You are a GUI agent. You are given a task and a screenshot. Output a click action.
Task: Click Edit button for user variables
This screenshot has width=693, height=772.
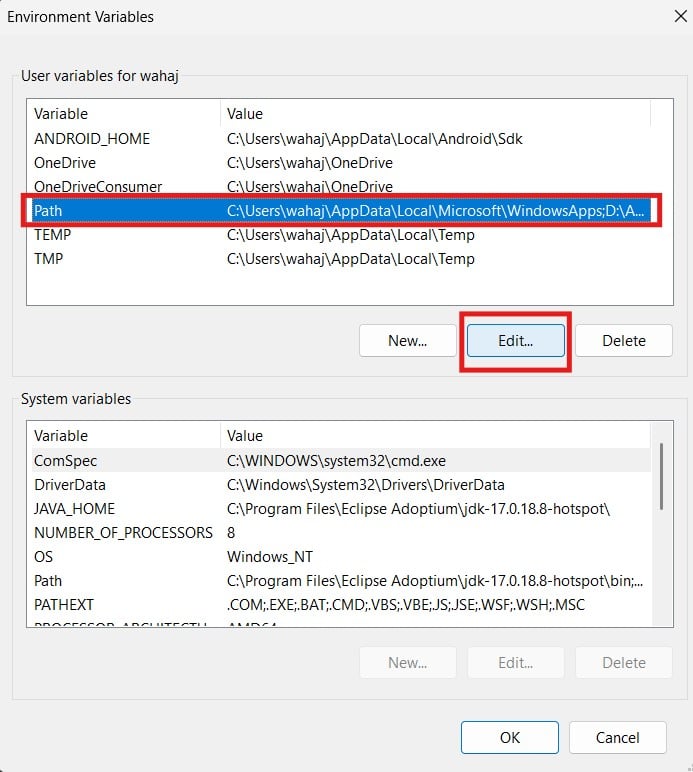pyautogui.click(x=515, y=341)
